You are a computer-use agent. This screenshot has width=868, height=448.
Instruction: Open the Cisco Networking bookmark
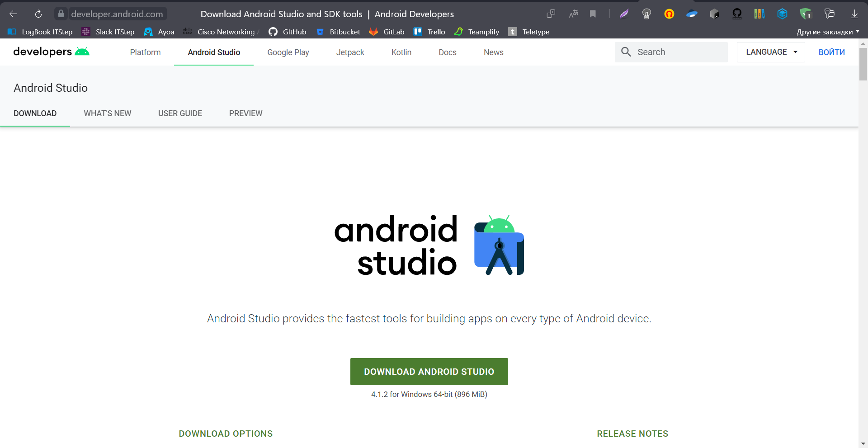pyautogui.click(x=221, y=32)
